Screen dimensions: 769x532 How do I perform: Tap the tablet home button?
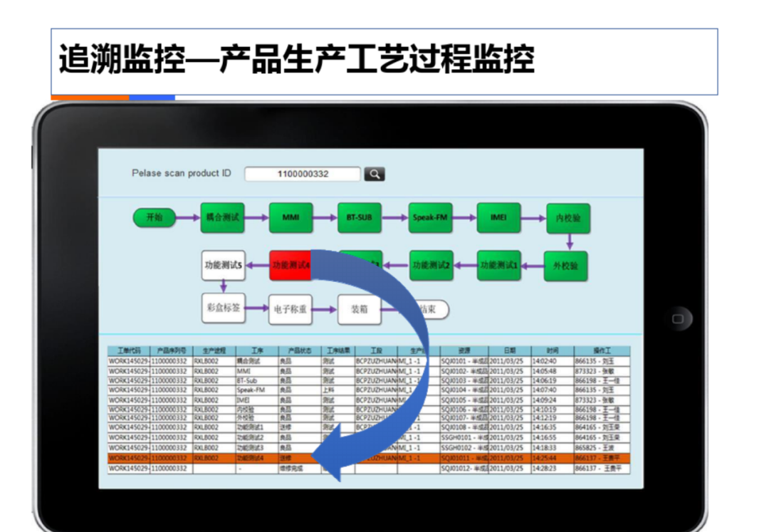tap(678, 319)
